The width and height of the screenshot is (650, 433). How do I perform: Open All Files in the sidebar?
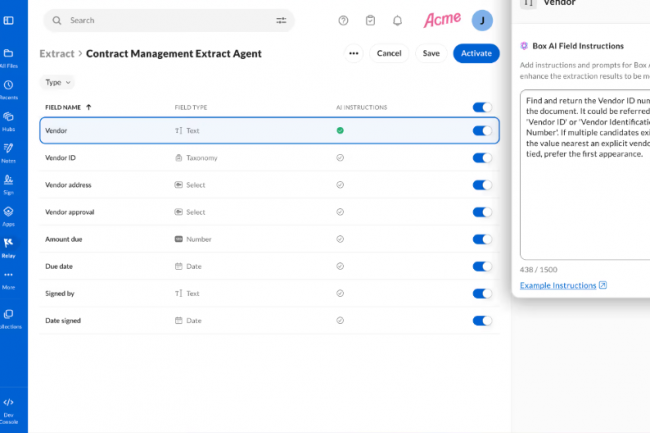(8, 57)
